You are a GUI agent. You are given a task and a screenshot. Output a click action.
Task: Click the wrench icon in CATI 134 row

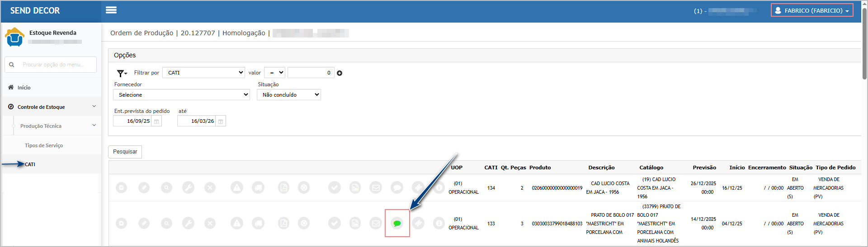pos(188,187)
